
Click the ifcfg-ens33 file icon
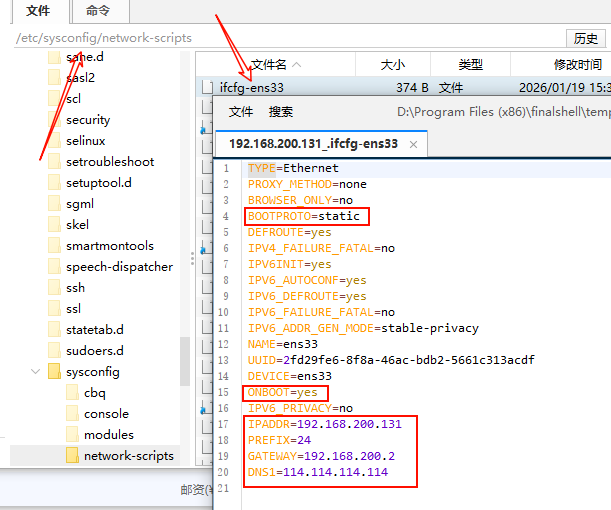208,87
